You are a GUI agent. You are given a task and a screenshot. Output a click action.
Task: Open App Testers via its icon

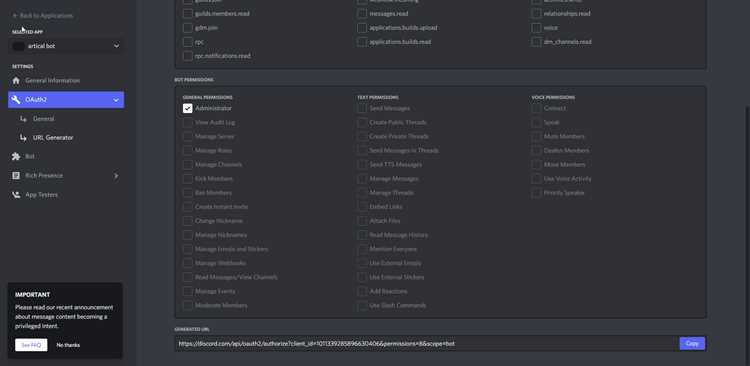pyautogui.click(x=16, y=195)
